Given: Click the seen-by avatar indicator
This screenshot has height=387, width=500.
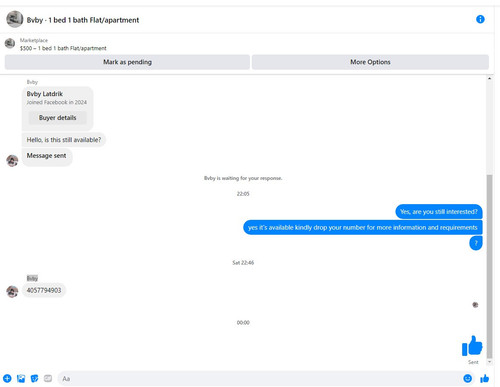Looking at the screenshot, I should (x=475, y=305).
